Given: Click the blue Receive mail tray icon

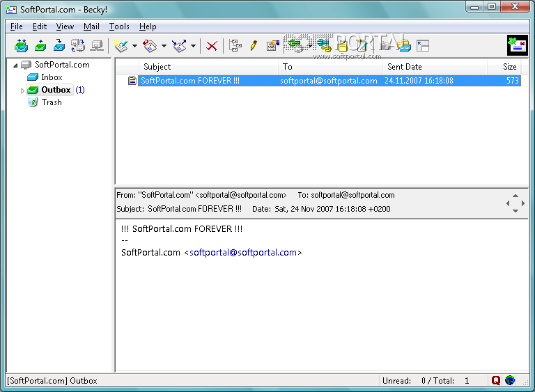Looking at the screenshot, I should click(59, 45).
